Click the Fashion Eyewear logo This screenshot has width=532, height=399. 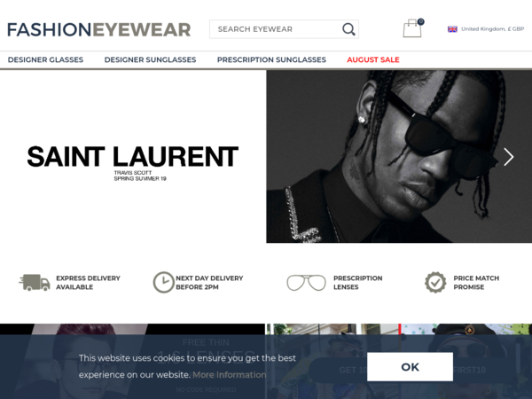click(x=98, y=29)
